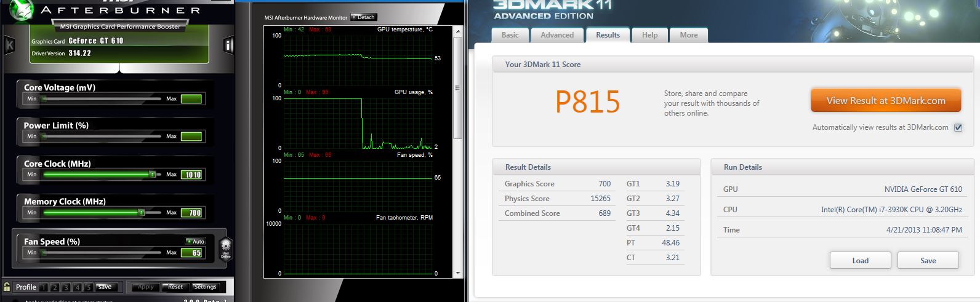Click the GPU temperature graph
The height and width of the screenshot is (302, 980).
358,60
